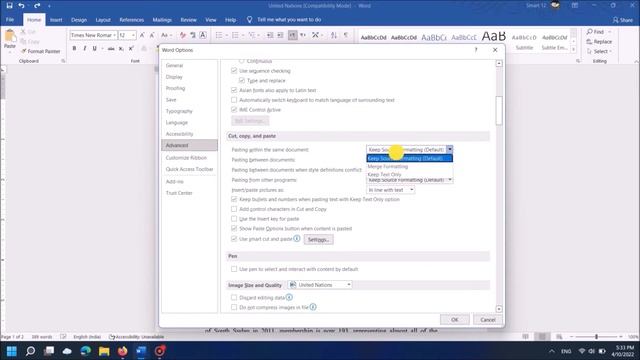Click the zoom slider in status bar
Screen dimensions: 640x360
pos(596,337)
